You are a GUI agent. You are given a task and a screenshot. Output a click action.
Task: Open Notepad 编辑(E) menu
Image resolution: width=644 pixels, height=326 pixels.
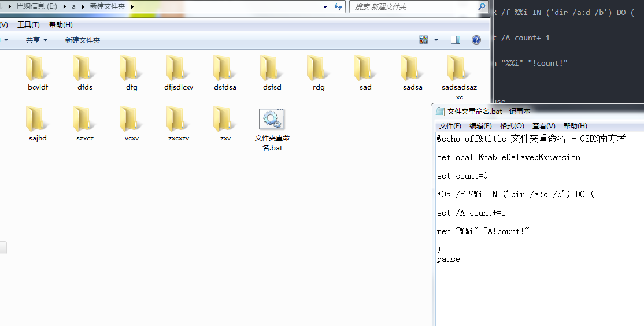(x=480, y=126)
